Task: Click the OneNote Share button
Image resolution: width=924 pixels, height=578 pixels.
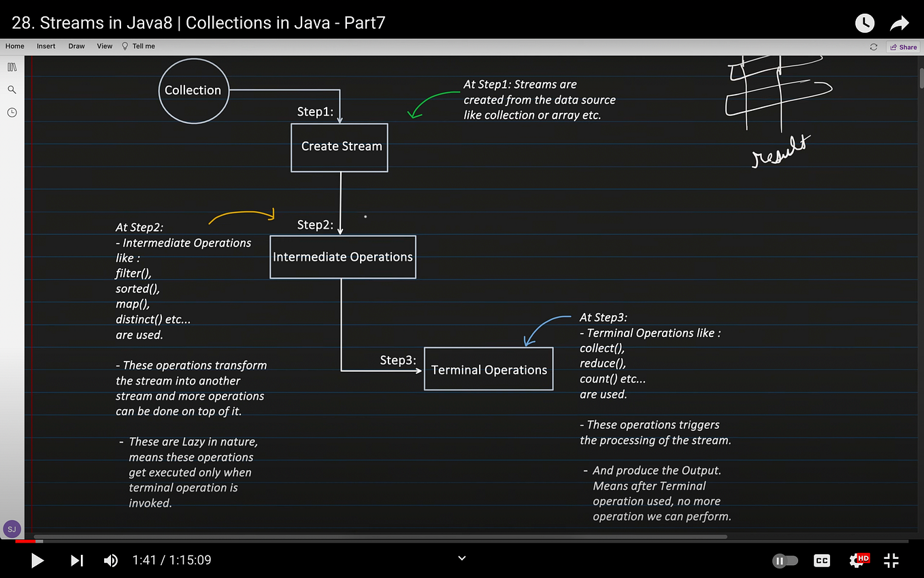Action: pyautogui.click(x=904, y=46)
